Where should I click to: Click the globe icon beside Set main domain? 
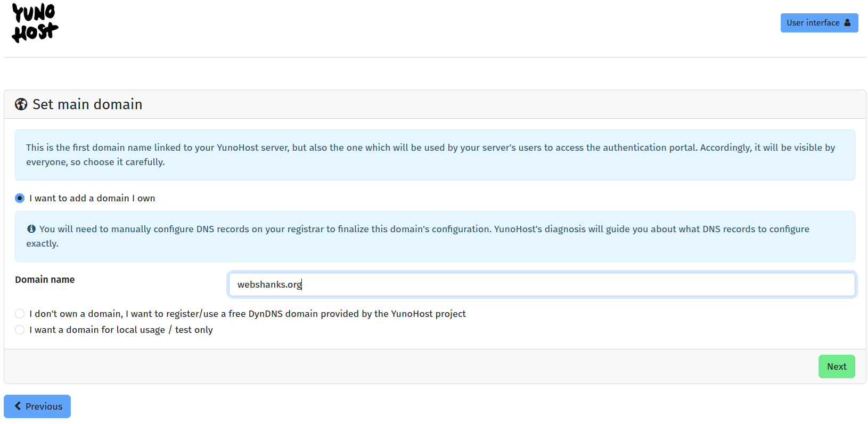[x=21, y=104]
